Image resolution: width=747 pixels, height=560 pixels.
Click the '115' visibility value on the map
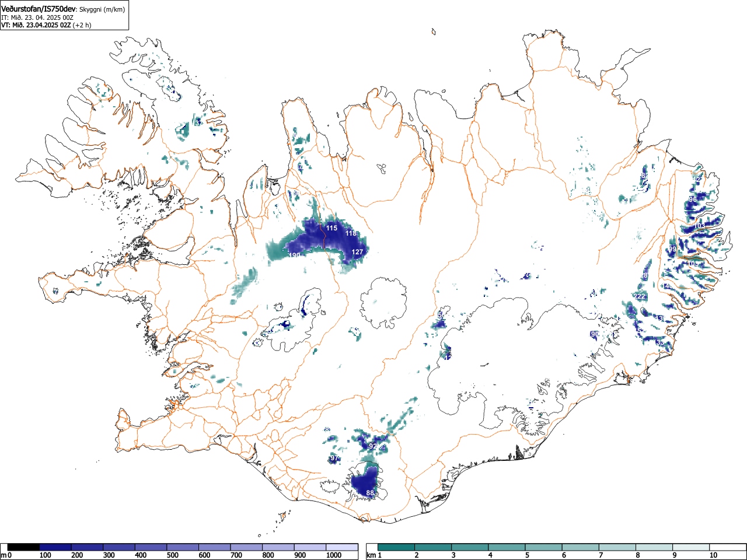tap(331, 228)
